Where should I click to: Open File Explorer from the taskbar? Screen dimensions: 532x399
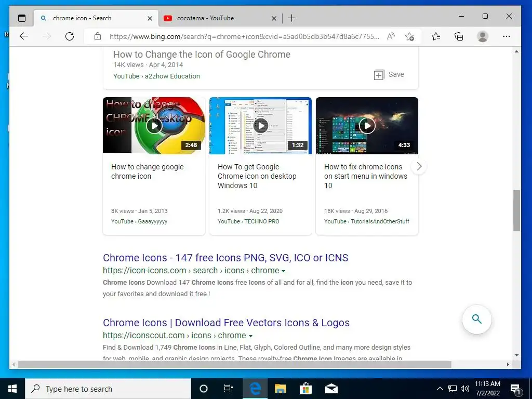[x=280, y=389]
